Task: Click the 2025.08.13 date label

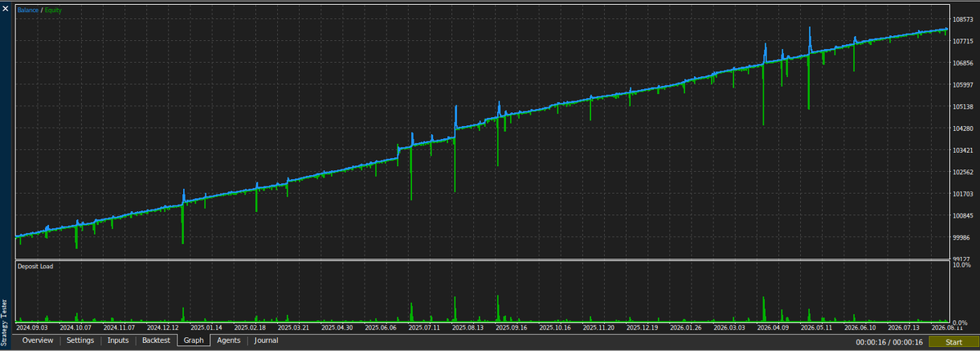Action: pyautogui.click(x=468, y=327)
